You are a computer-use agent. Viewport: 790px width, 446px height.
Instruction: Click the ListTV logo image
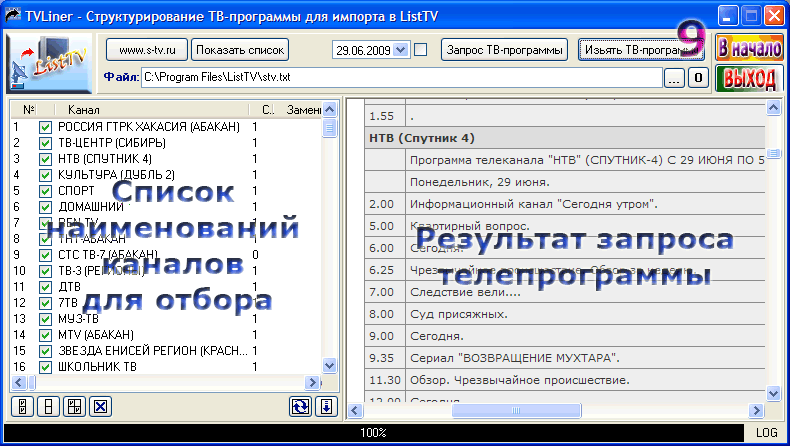(49, 63)
